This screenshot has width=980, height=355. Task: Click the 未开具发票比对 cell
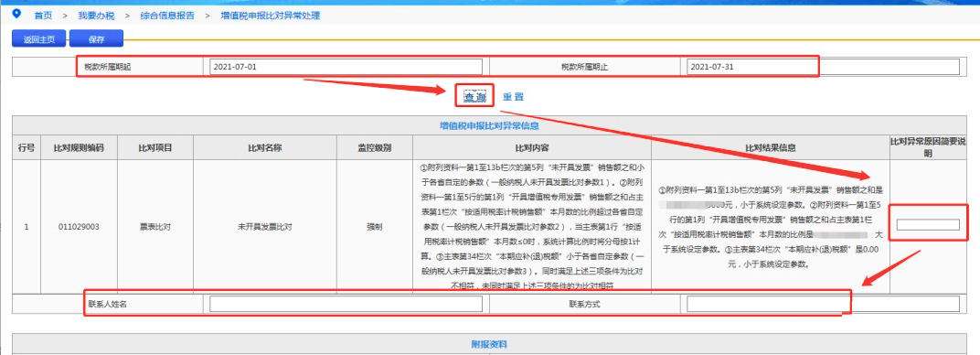pos(264,227)
